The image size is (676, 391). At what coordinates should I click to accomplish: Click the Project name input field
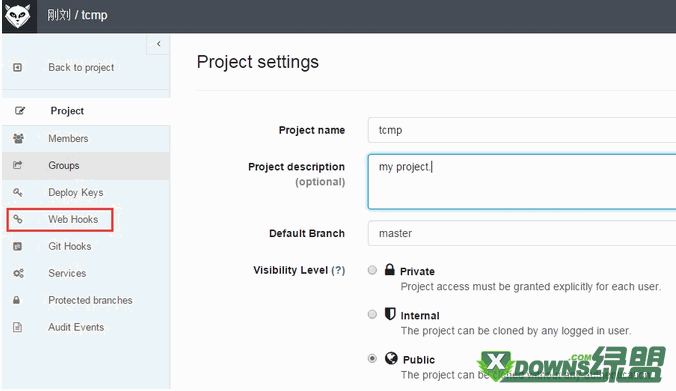[522, 130]
